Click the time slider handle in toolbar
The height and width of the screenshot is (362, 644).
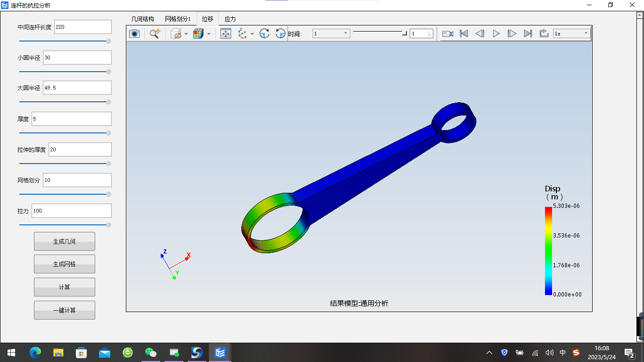[x=405, y=33]
